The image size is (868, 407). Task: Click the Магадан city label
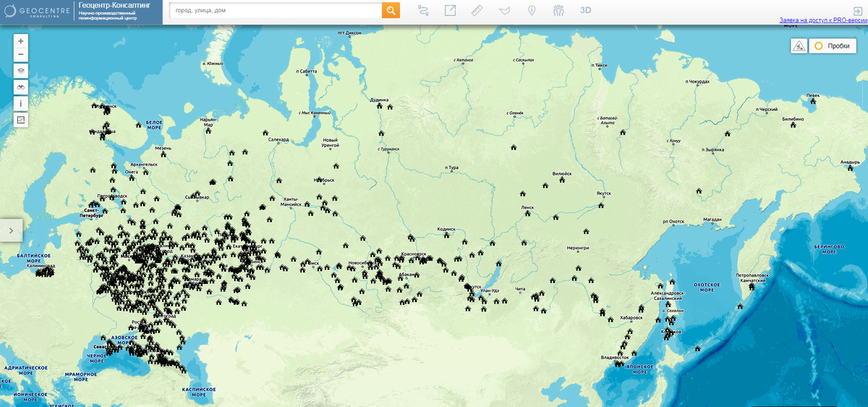click(x=712, y=219)
